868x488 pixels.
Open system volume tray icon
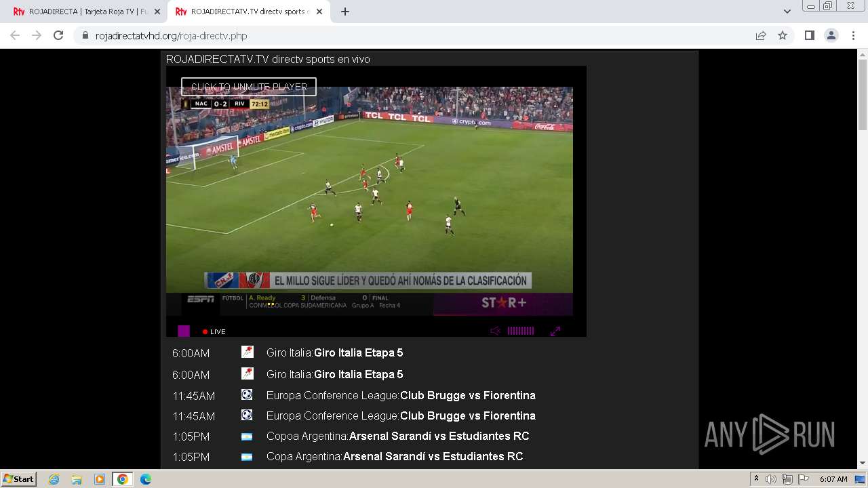pos(771,479)
